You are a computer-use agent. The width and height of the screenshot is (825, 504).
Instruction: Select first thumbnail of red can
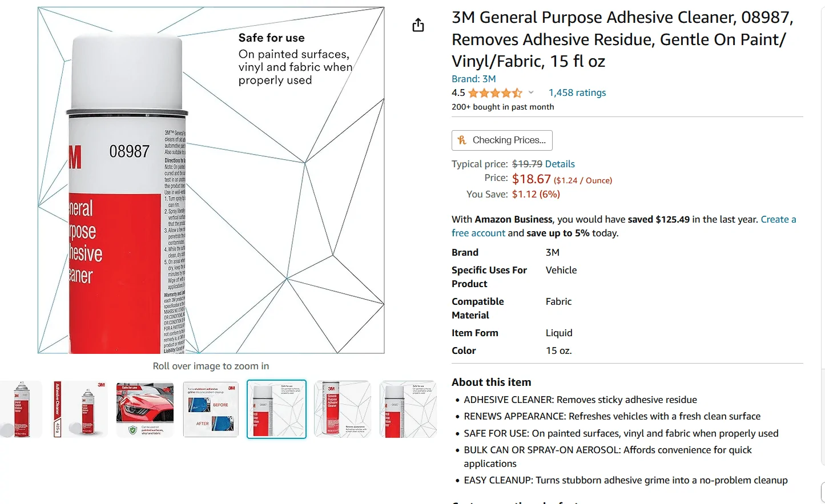tap(21, 409)
